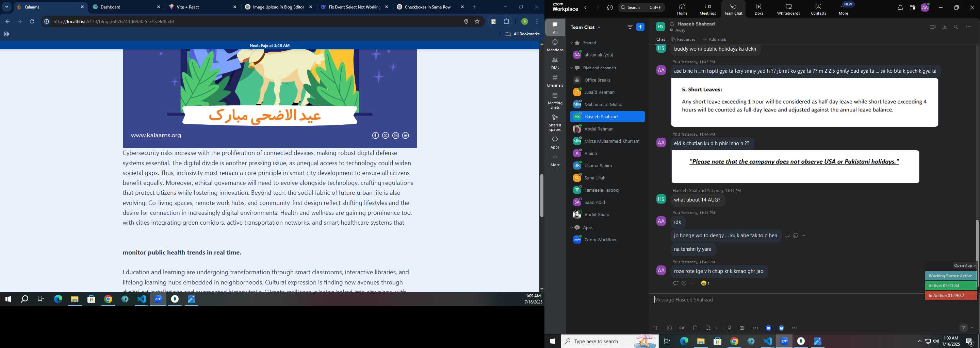Open Chrome extensions puzzle icon
This screenshot has height=348, width=980.
click(506, 22)
